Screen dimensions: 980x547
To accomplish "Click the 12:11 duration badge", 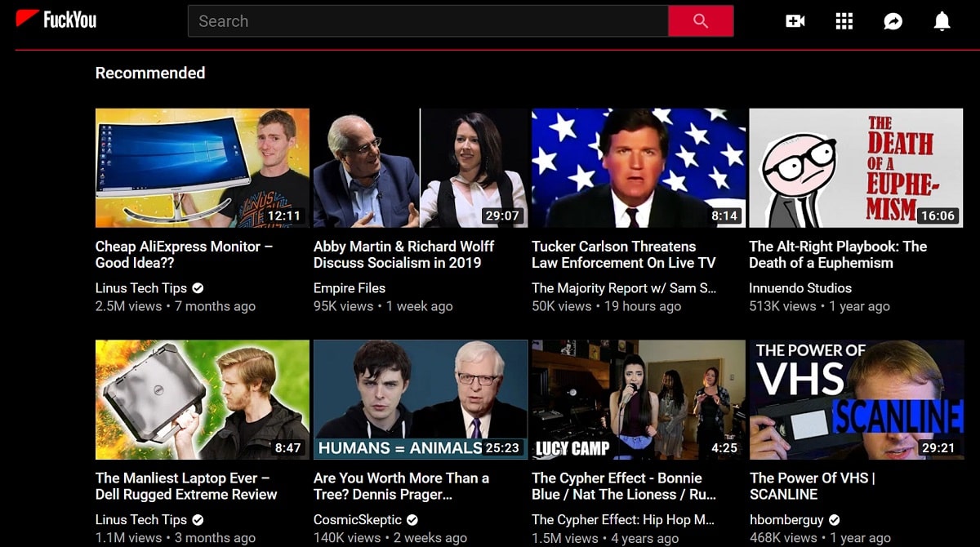I will [284, 216].
